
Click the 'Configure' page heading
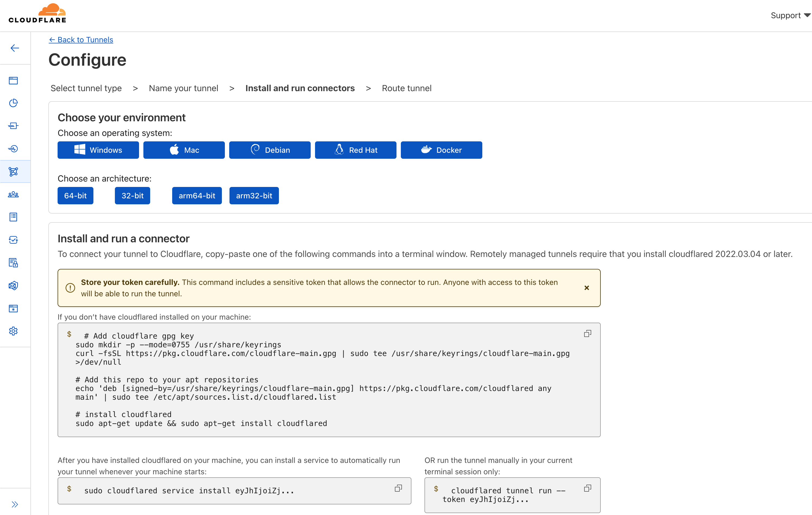click(x=87, y=60)
